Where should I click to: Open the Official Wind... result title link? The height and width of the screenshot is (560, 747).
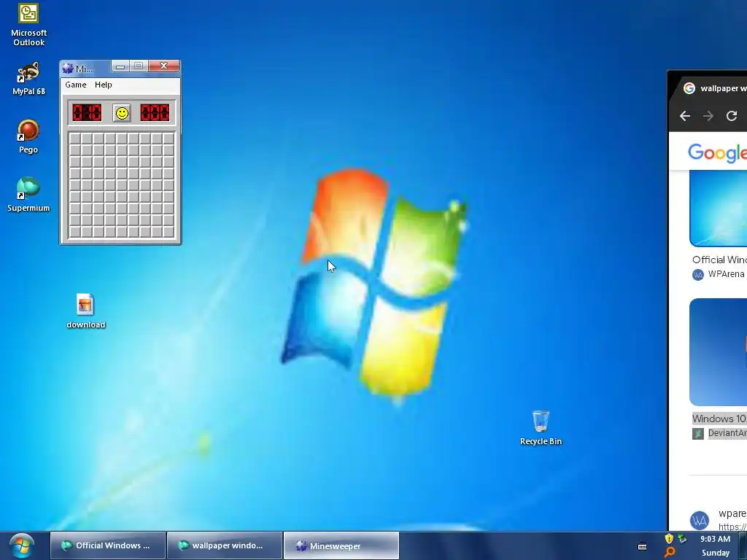click(719, 260)
